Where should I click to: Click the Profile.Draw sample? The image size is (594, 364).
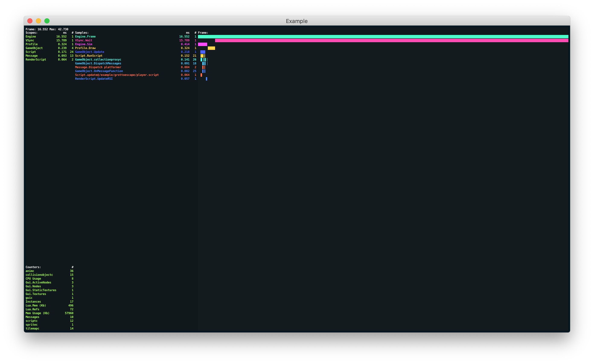[85, 48]
